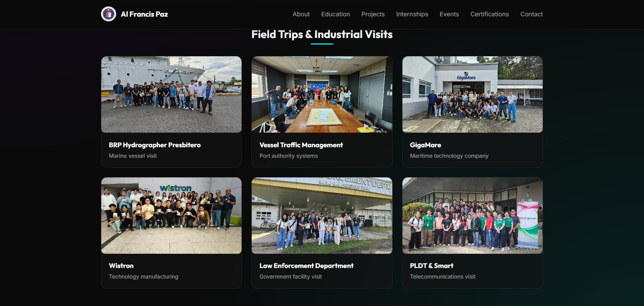This screenshot has width=644, height=306.
Task: Click the 'BRP Hydrographer Presbitero' card title
Action: click(x=155, y=145)
